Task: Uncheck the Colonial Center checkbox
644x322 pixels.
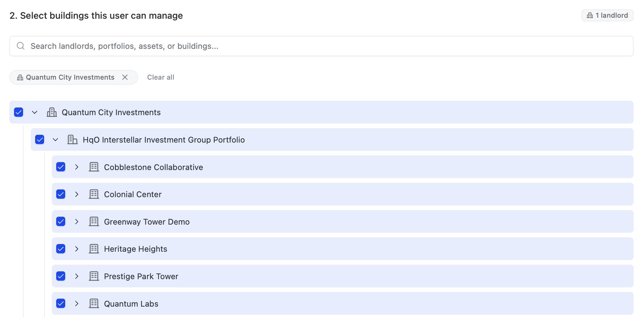Action: pos(61,194)
